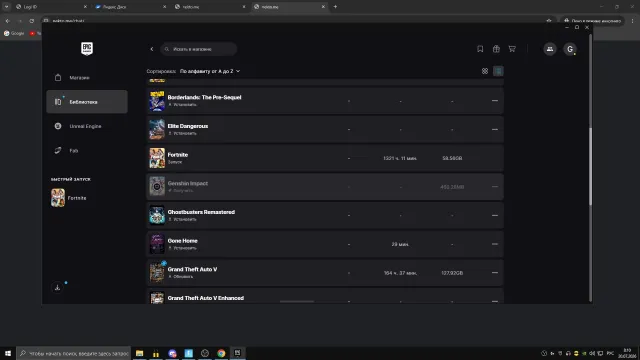Open the downloads icon in sidebar
Image resolution: width=640 pixels, height=360 pixels.
[x=58, y=287]
